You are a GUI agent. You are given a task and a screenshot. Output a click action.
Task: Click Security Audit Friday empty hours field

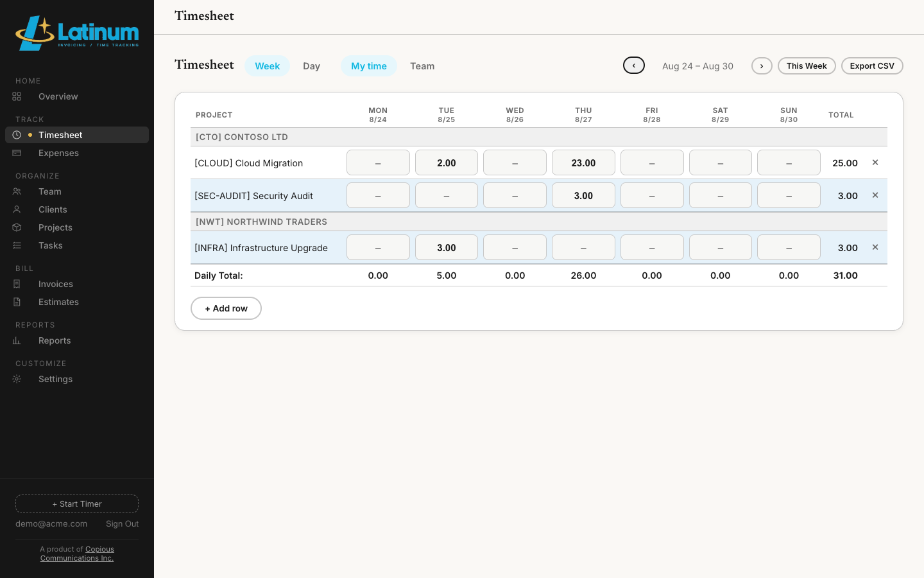click(652, 195)
